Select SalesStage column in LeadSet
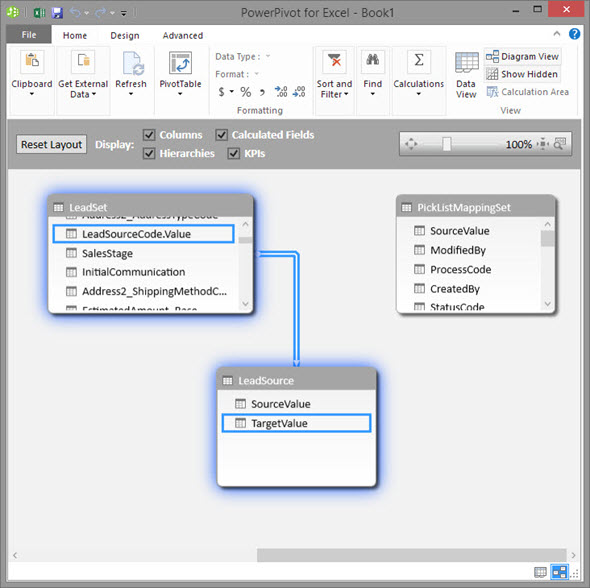Screen dimensions: 590x588 [x=144, y=253]
